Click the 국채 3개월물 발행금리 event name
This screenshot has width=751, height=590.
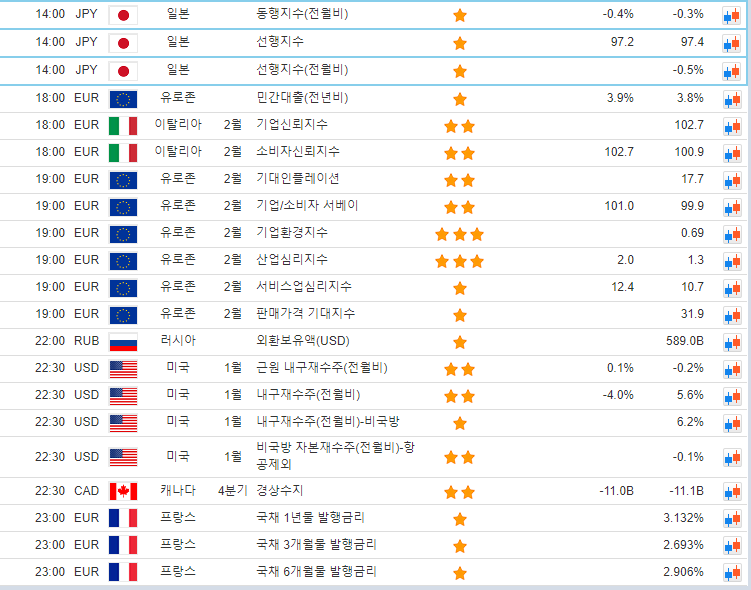[317, 545]
